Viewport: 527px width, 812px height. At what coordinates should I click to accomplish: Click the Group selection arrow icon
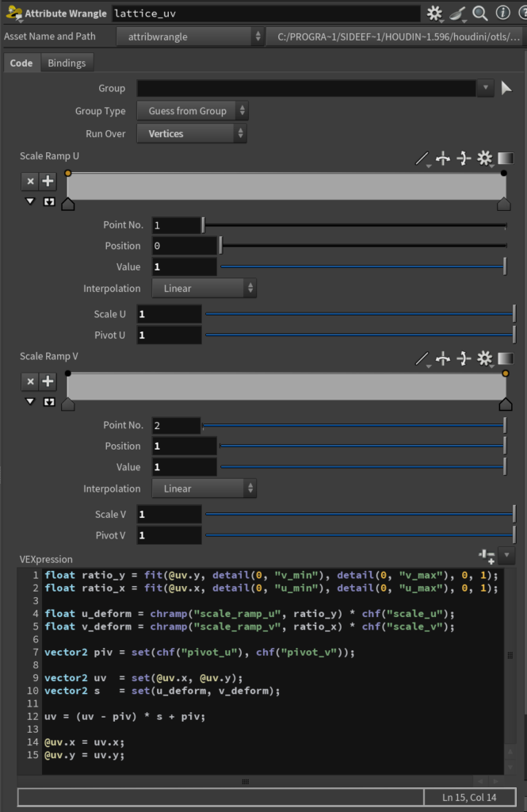(x=507, y=88)
